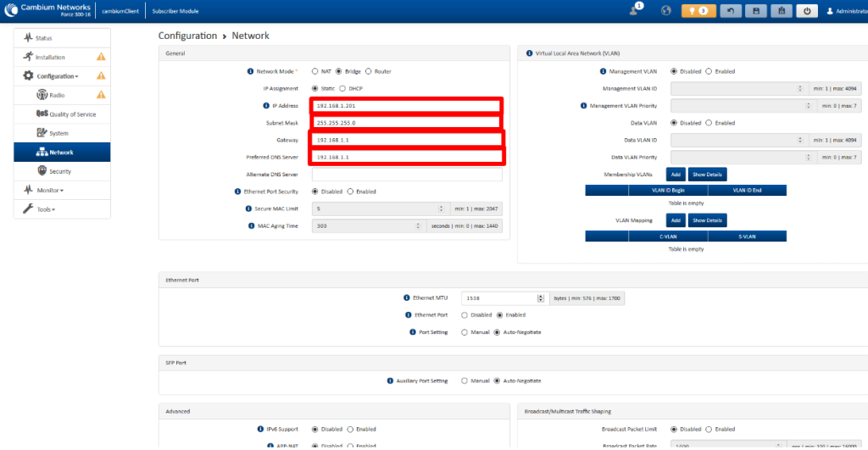Click the Installation warning triangle icon
This screenshot has height=450, width=868.
click(x=101, y=57)
